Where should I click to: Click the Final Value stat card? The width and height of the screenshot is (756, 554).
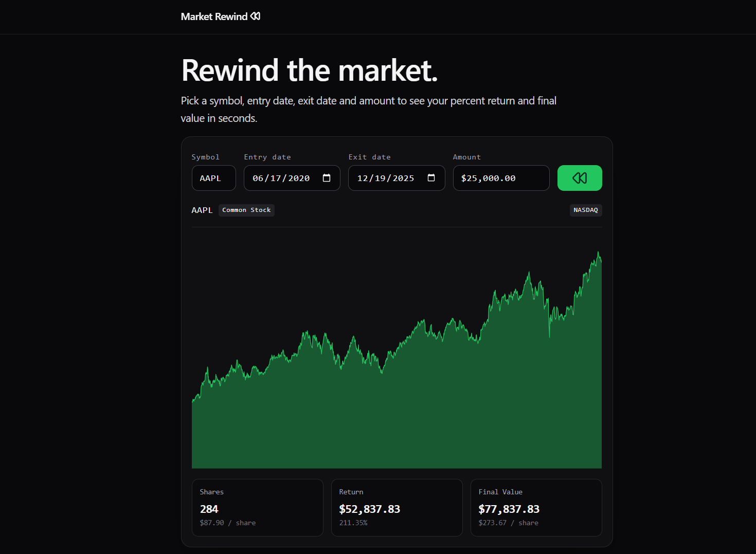tap(536, 507)
